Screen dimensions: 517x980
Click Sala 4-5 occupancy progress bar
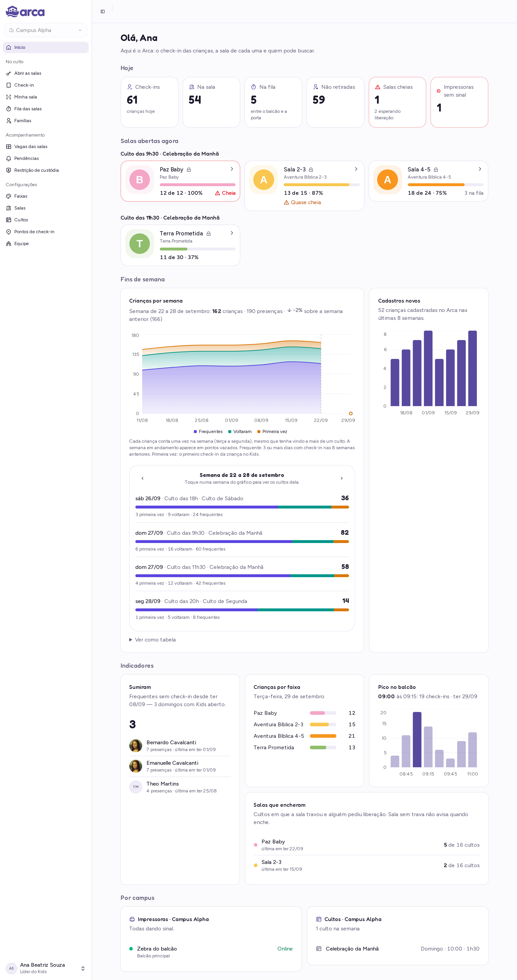pos(446,185)
